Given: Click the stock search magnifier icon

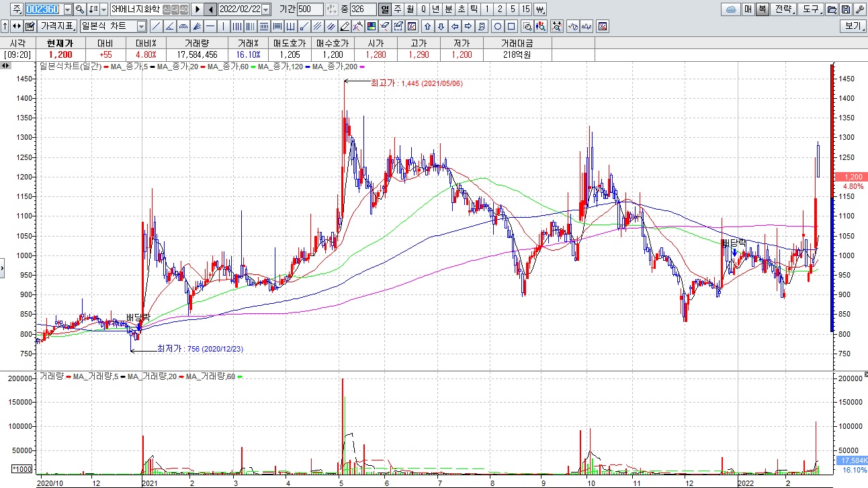Looking at the screenshot, I should point(79,9).
